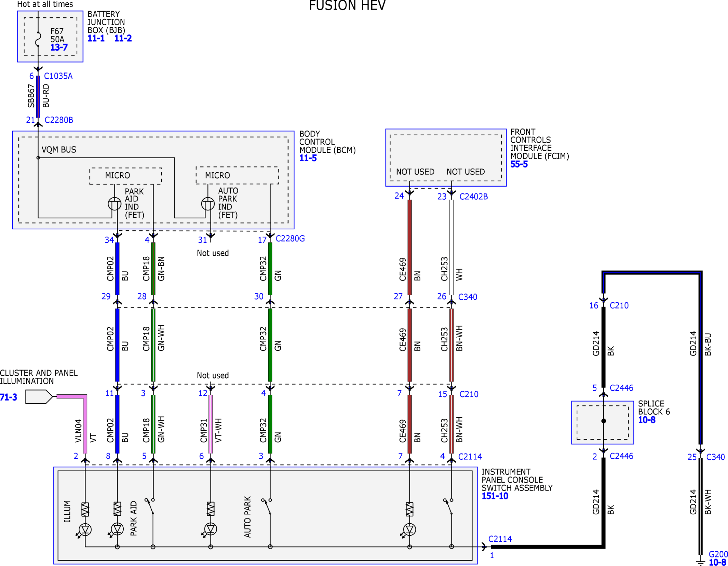
Task: Click the C2280G connector label
Action: [x=290, y=239]
